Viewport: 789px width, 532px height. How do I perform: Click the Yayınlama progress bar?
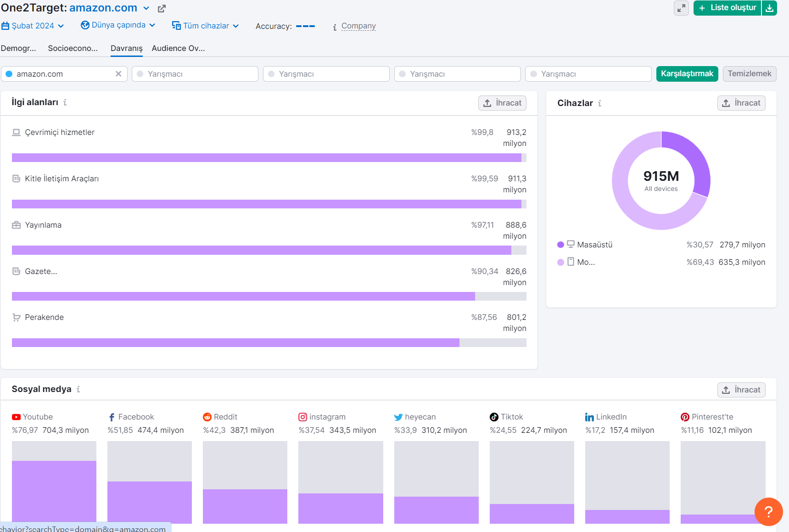[x=269, y=250]
